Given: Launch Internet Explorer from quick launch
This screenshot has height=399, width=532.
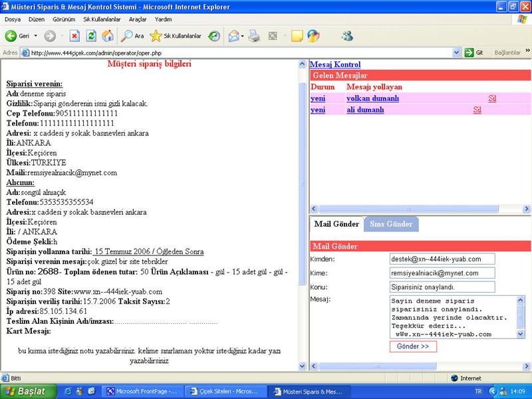Looking at the screenshot, I should 68,391.
